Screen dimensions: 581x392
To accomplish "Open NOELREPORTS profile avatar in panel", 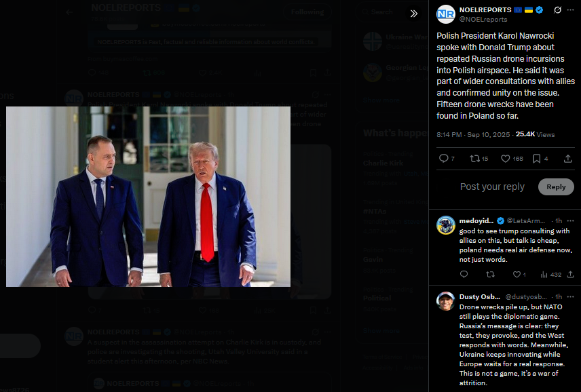I will (x=445, y=14).
